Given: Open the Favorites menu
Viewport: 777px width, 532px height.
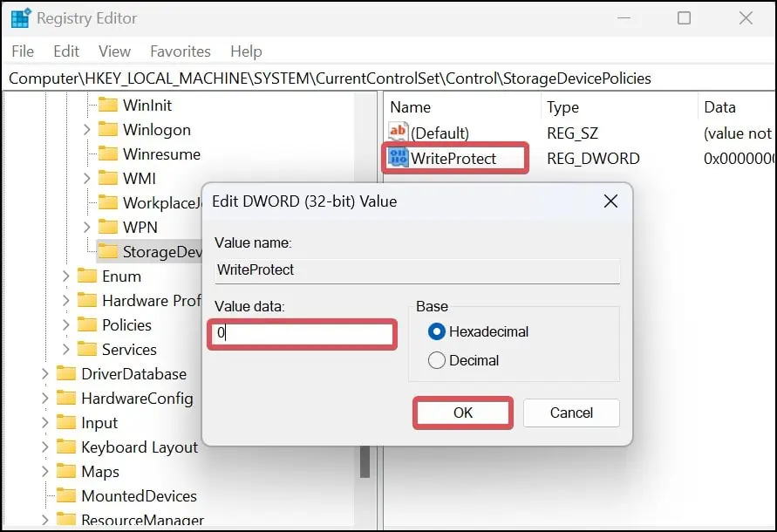Looking at the screenshot, I should coord(180,51).
